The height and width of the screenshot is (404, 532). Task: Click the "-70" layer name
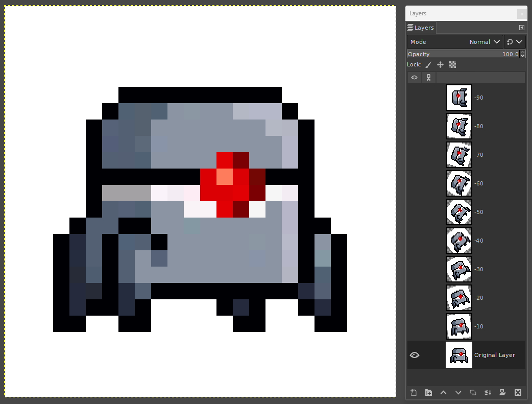click(479, 155)
